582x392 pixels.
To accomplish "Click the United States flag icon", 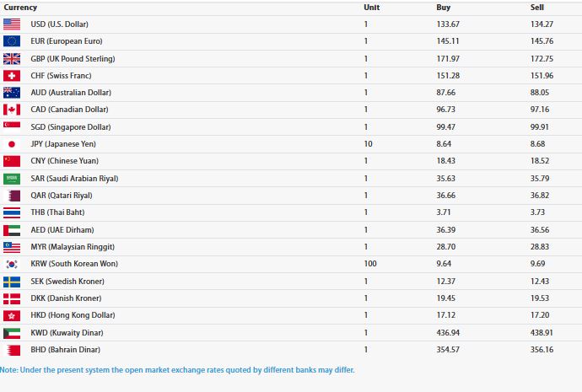I will click(x=12, y=24).
